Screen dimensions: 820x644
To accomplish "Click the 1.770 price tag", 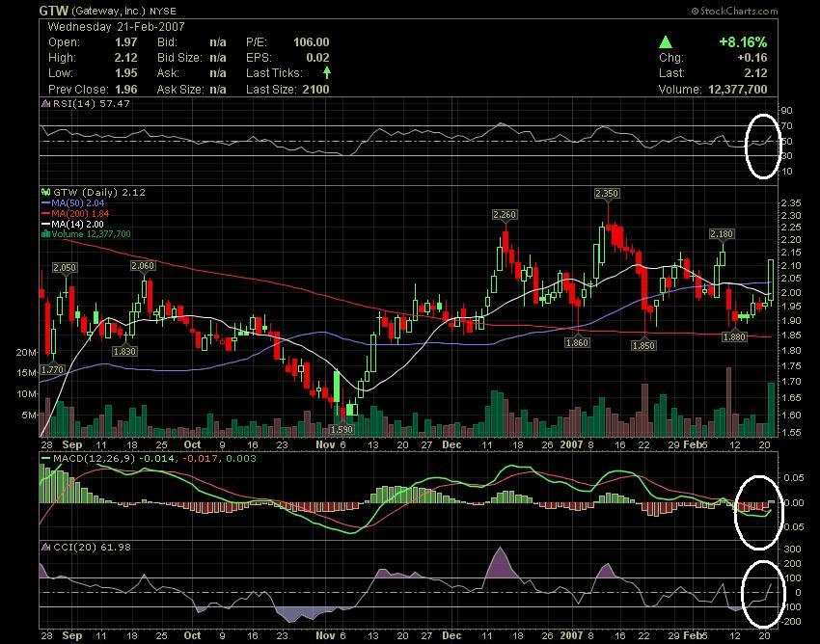I will tap(52, 369).
